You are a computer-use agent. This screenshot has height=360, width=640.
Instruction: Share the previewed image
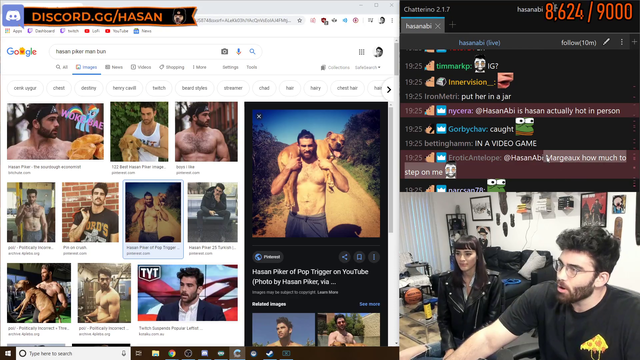pos(344,257)
